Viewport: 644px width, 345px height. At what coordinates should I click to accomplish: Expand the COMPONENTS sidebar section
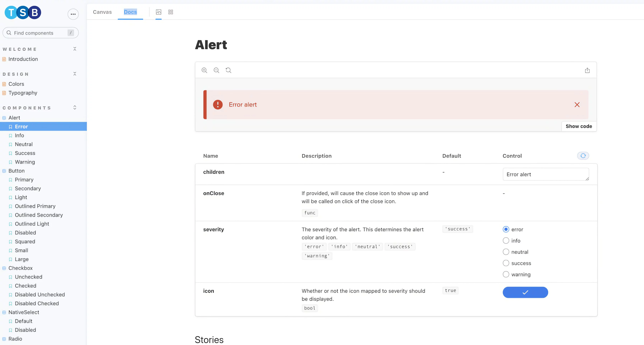[74, 108]
